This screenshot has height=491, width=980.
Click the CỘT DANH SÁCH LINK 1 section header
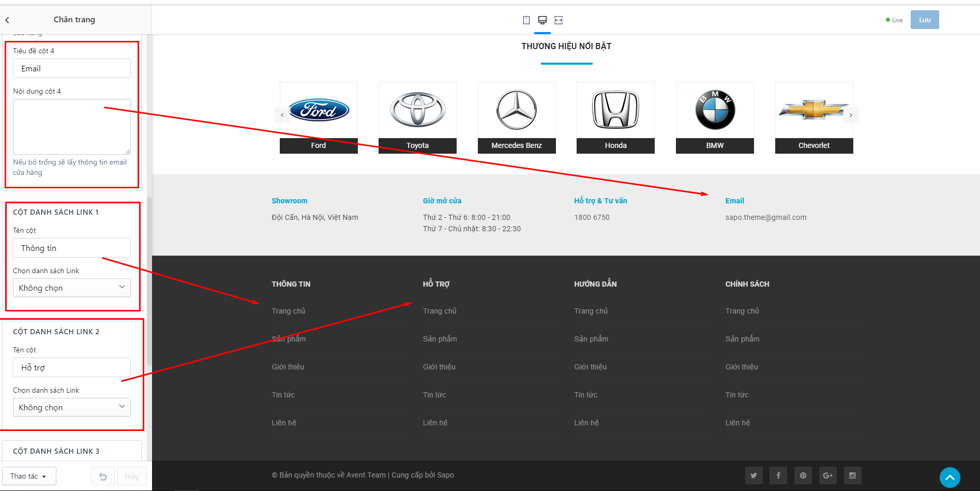point(56,212)
